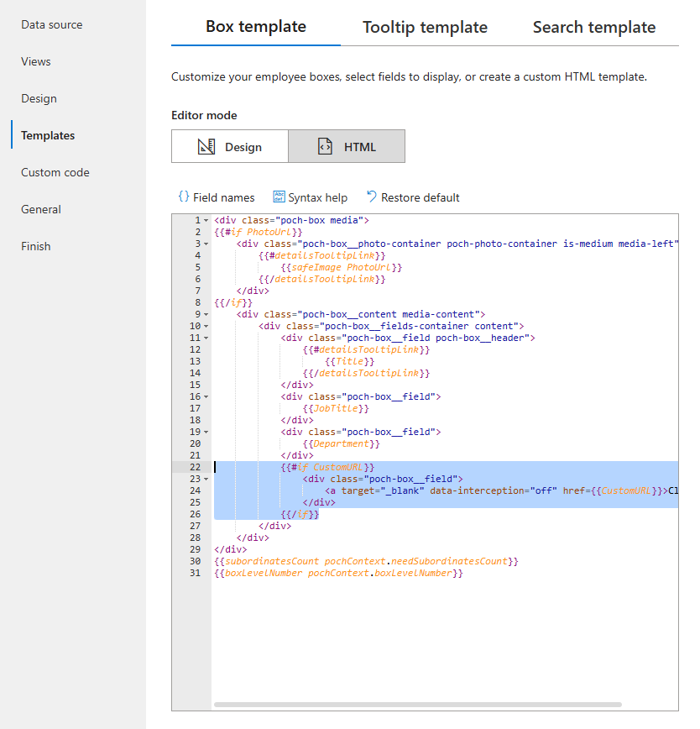Click the Field names curly braces icon
700x729 pixels.
[x=183, y=197]
